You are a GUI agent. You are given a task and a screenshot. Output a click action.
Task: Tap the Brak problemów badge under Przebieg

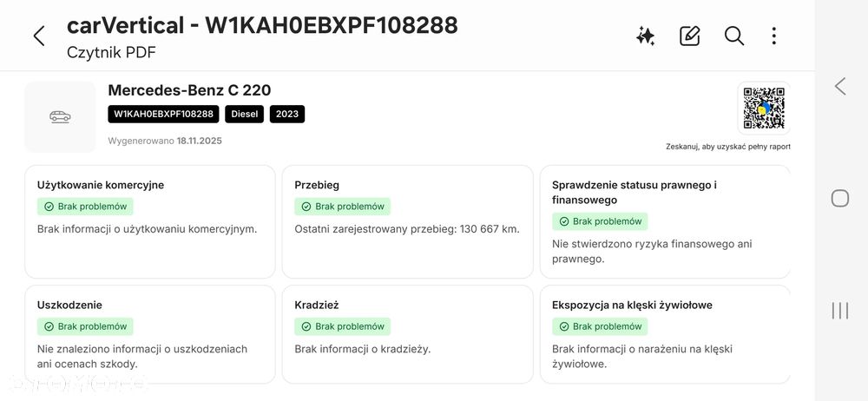pos(343,207)
